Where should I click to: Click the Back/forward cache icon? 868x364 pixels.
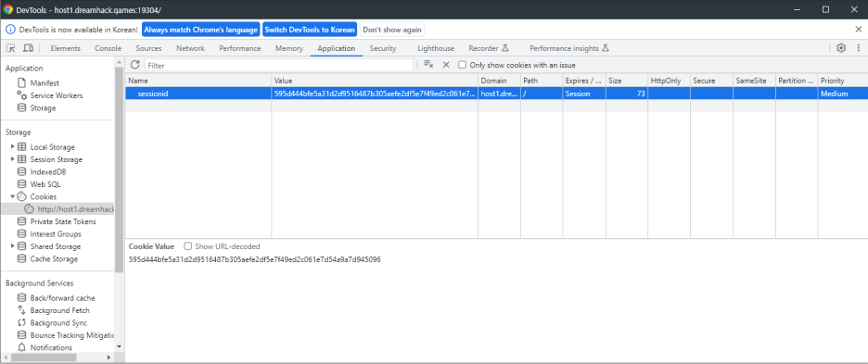(21, 297)
